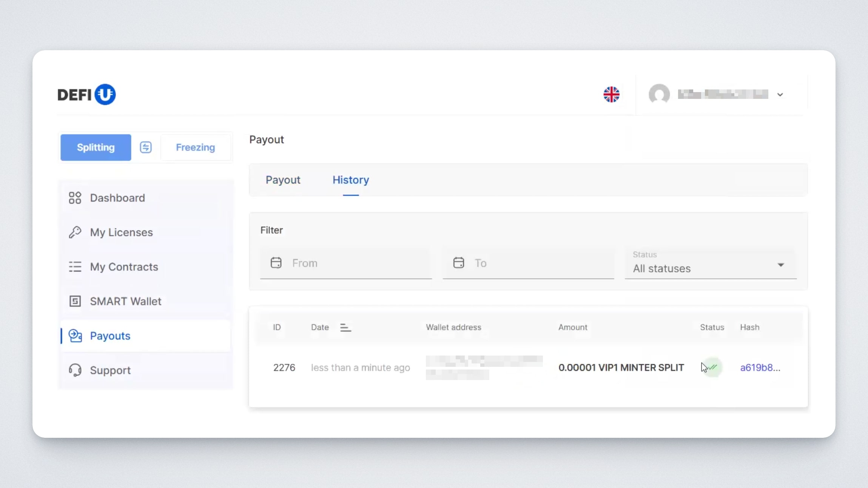Select the History tab
Image resolution: width=868 pixels, height=488 pixels.
(x=350, y=180)
